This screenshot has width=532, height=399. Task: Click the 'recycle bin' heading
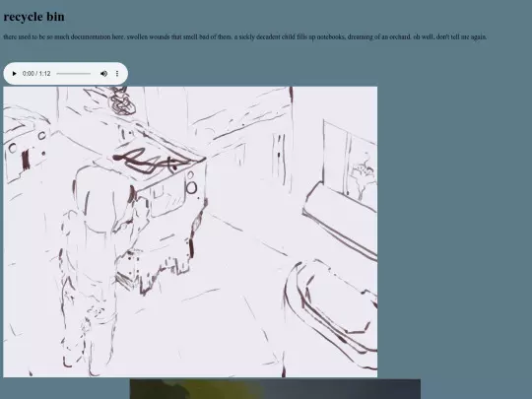coord(33,17)
